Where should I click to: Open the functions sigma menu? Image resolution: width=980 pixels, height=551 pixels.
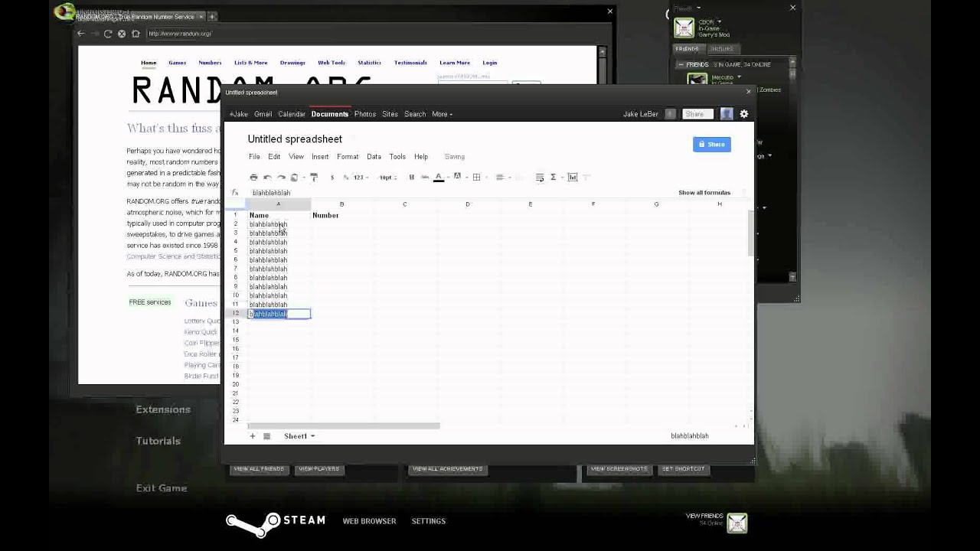pyautogui.click(x=553, y=178)
